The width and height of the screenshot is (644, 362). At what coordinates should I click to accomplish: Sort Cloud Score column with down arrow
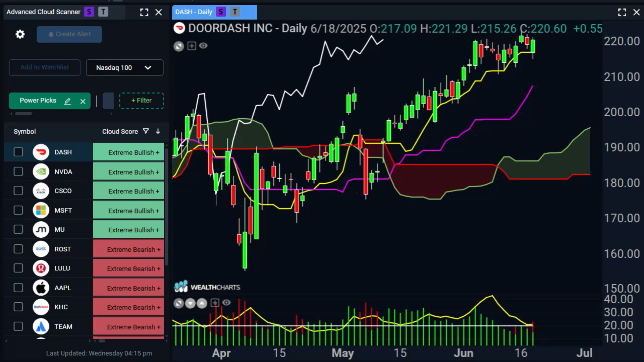[x=158, y=131]
